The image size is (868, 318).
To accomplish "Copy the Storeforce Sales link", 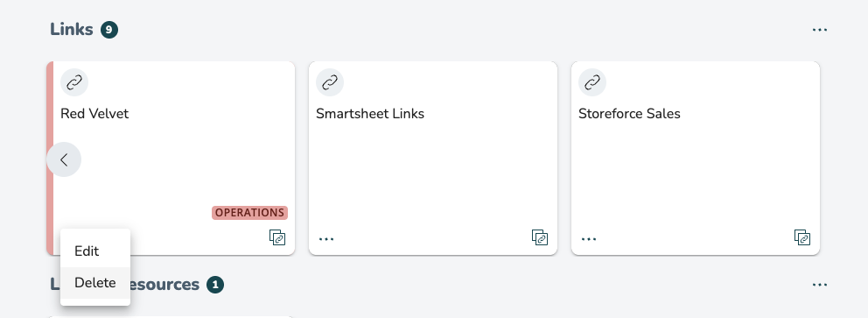I will 802,237.
